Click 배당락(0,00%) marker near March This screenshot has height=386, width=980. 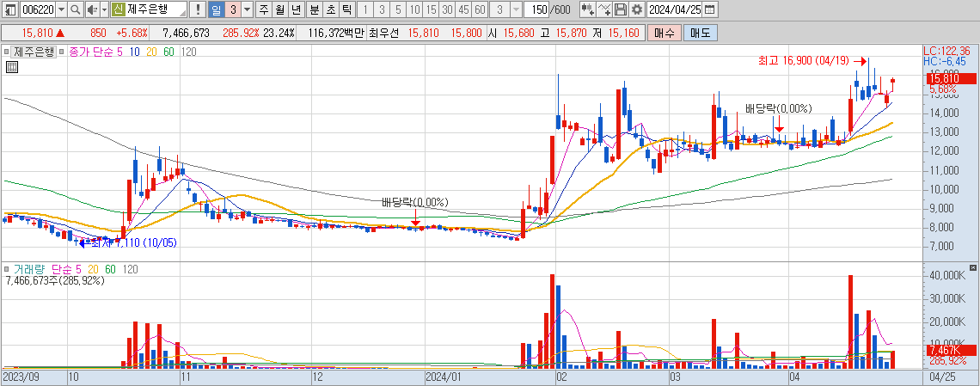pyautogui.click(x=778, y=108)
